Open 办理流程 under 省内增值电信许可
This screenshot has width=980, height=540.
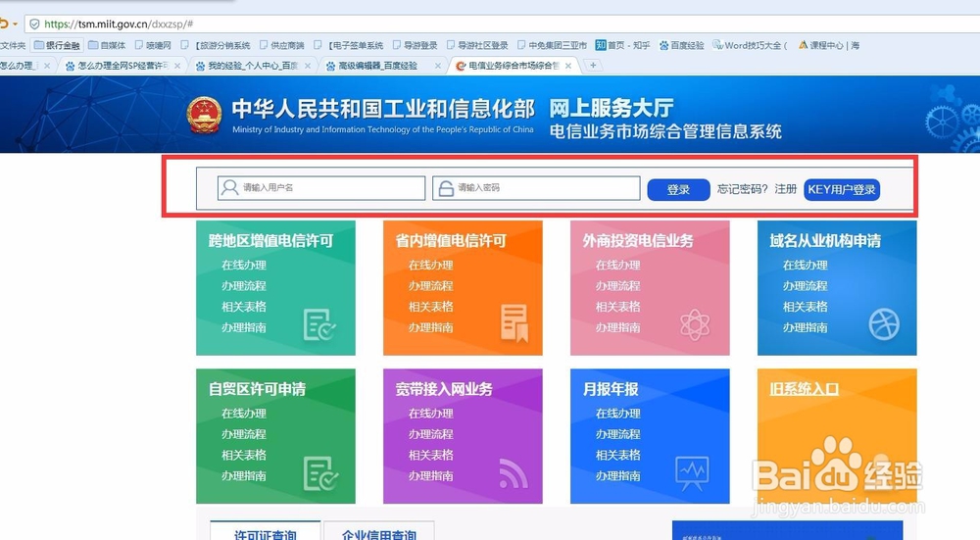pos(430,285)
